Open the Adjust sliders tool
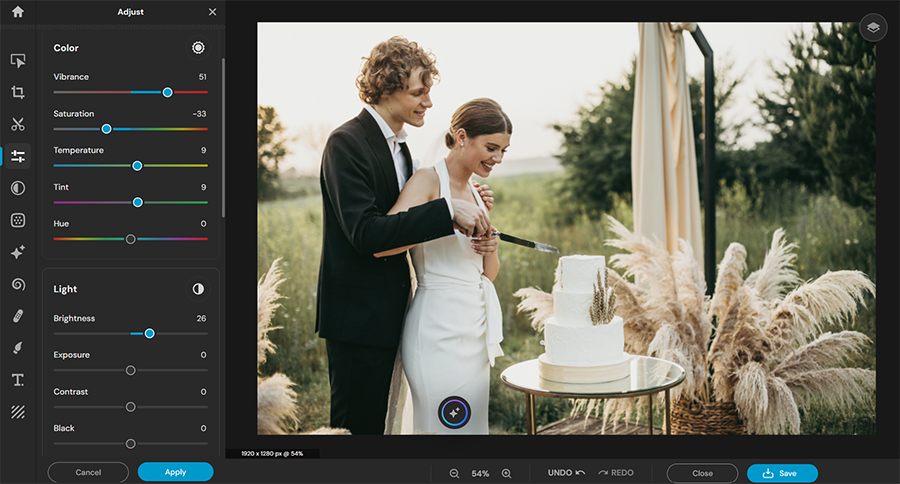900x484 pixels. coord(18,156)
